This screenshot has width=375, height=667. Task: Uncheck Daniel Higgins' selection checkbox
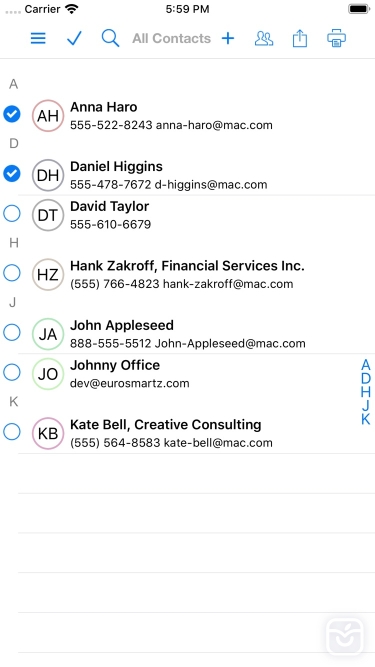[x=12, y=174]
